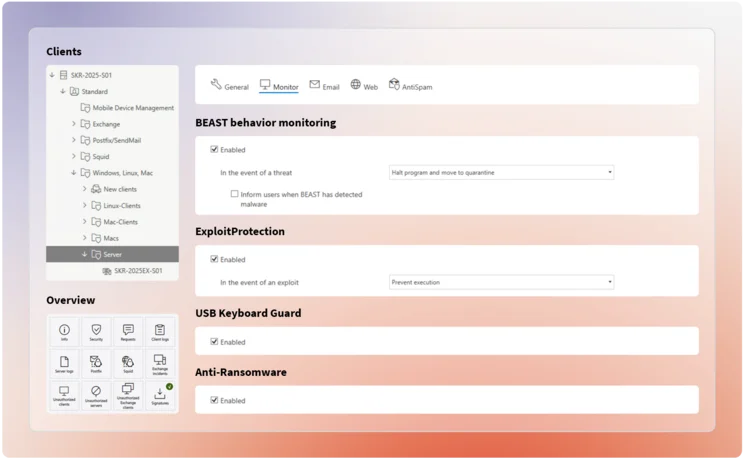Open Unauthorized Exchange clients tile

coord(128,395)
